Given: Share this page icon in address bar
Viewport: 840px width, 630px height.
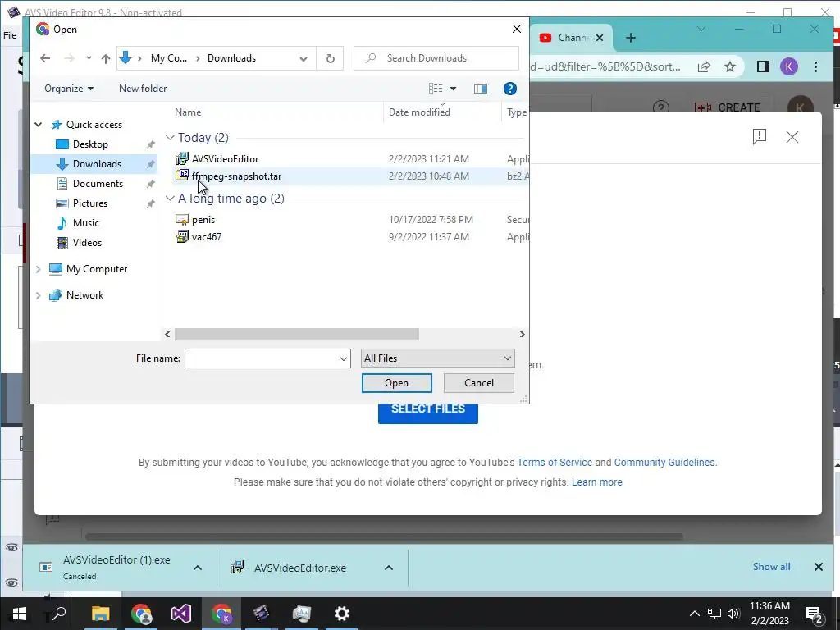Looking at the screenshot, I should click(x=703, y=66).
